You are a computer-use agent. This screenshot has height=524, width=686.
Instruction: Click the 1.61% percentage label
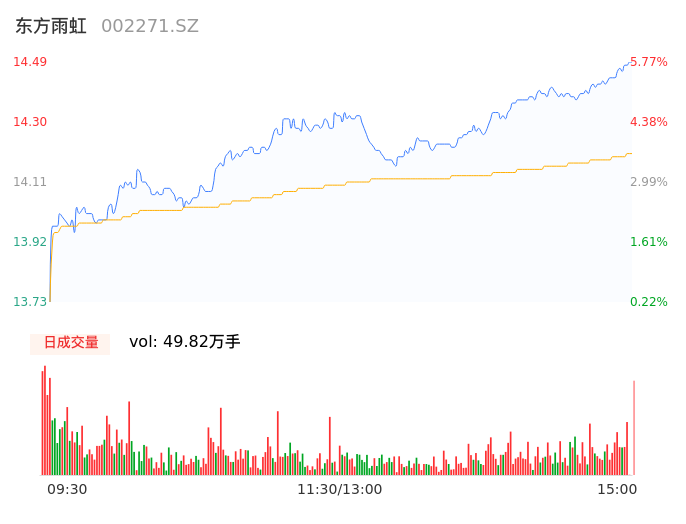tap(648, 242)
